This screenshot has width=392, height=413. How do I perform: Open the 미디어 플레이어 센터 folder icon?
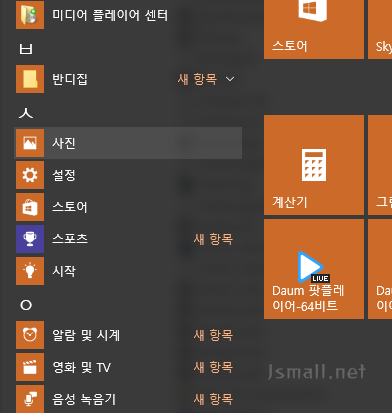(30, 15)
